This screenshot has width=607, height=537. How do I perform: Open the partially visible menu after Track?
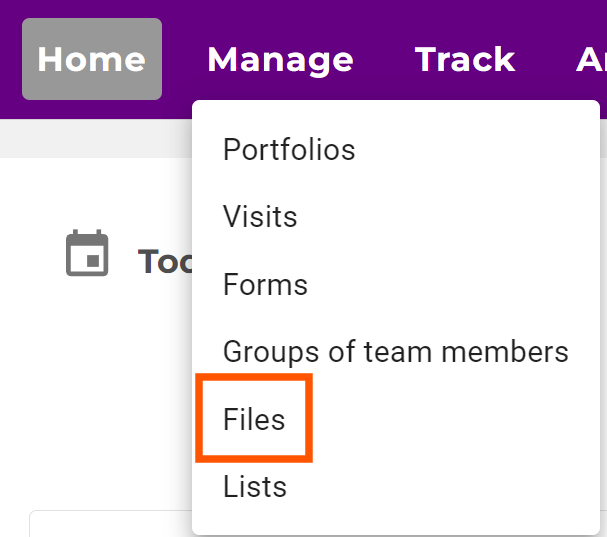[591, 59]
